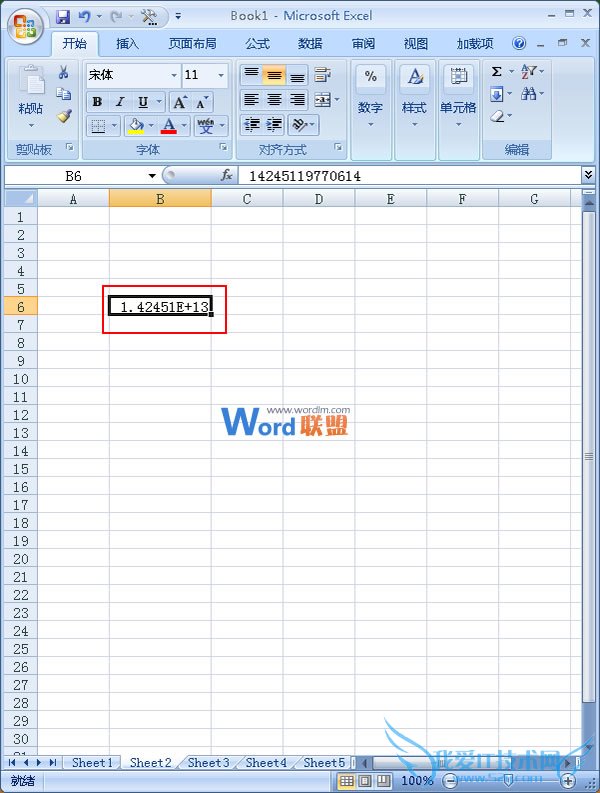Decrease font size with small A

click(201, 103)
